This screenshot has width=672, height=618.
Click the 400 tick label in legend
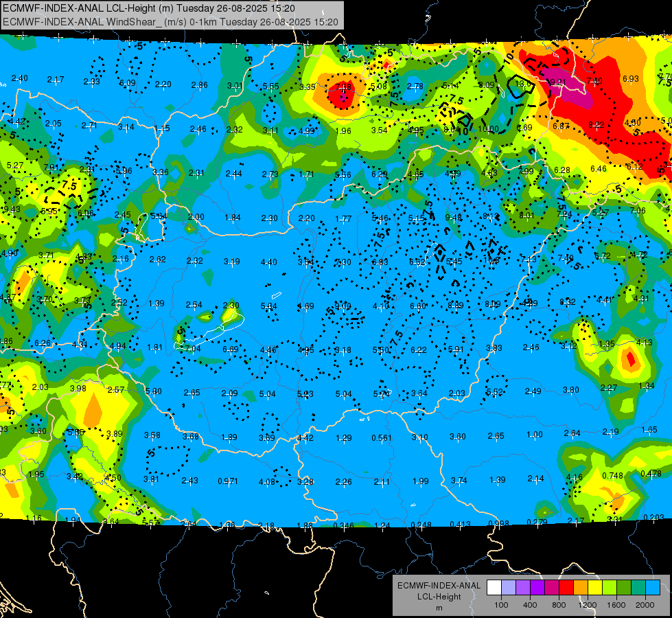(x=530, y=605)
